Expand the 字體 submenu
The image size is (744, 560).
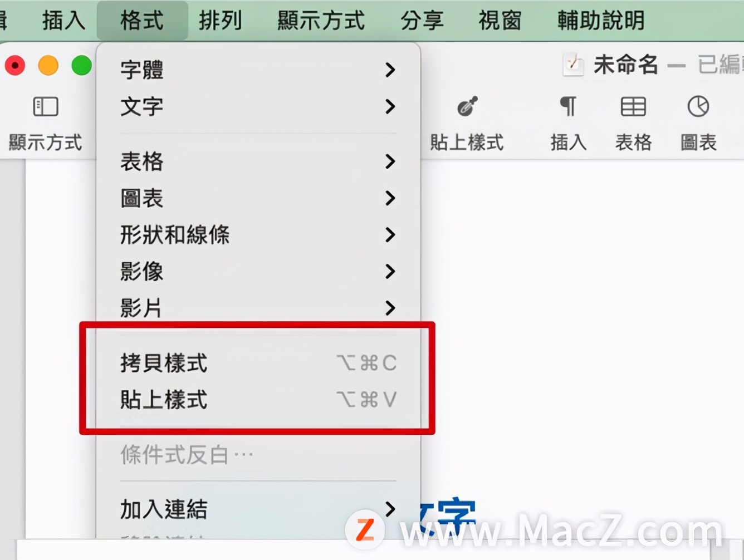tap(258, 70)
